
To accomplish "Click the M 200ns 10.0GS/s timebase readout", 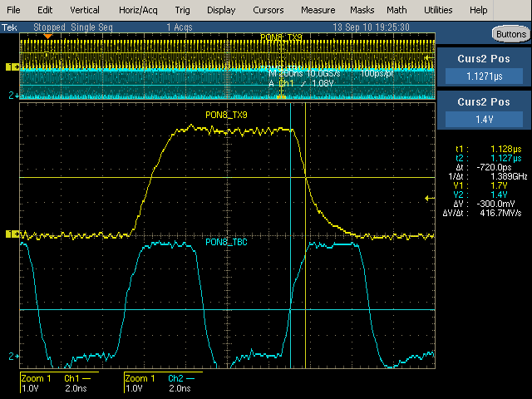I will coord(304,74).
